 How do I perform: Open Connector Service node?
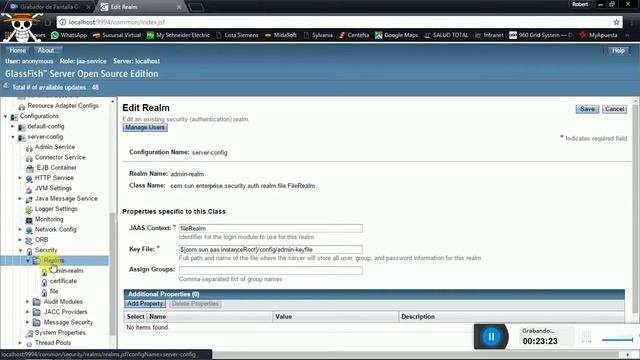(60, 157)
